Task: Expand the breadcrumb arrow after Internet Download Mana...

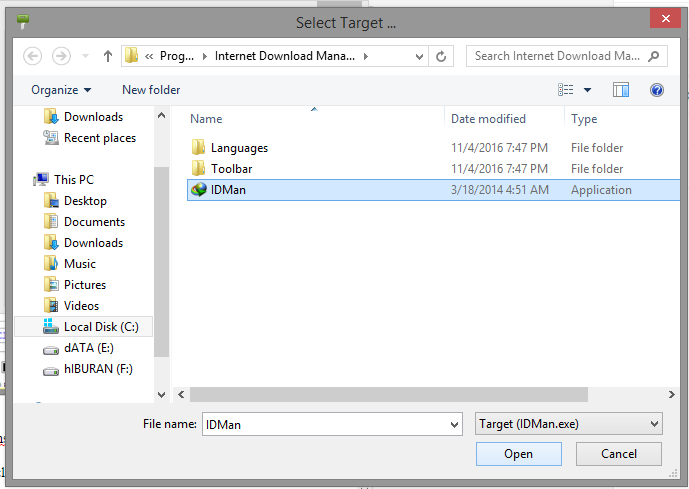Action: pyautogui.click(x=366, y=56)
